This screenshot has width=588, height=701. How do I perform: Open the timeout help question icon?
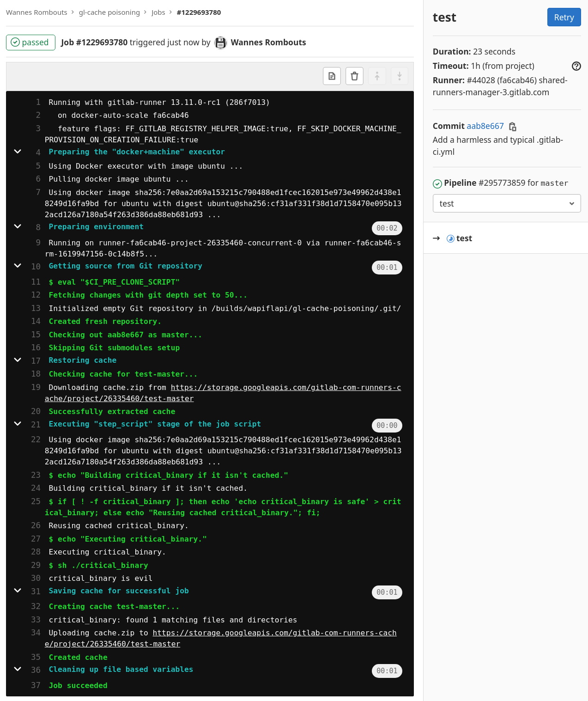576,66
